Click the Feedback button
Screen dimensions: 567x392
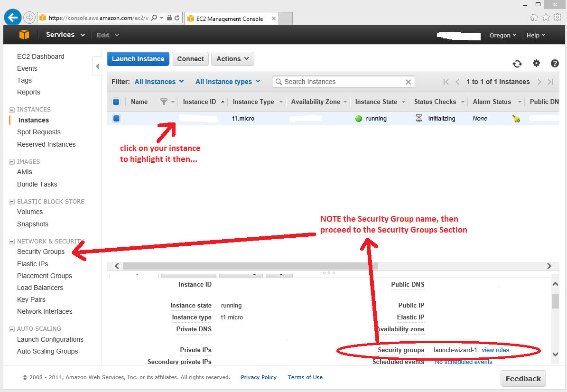pyautogui.click(x=523, y=379)
